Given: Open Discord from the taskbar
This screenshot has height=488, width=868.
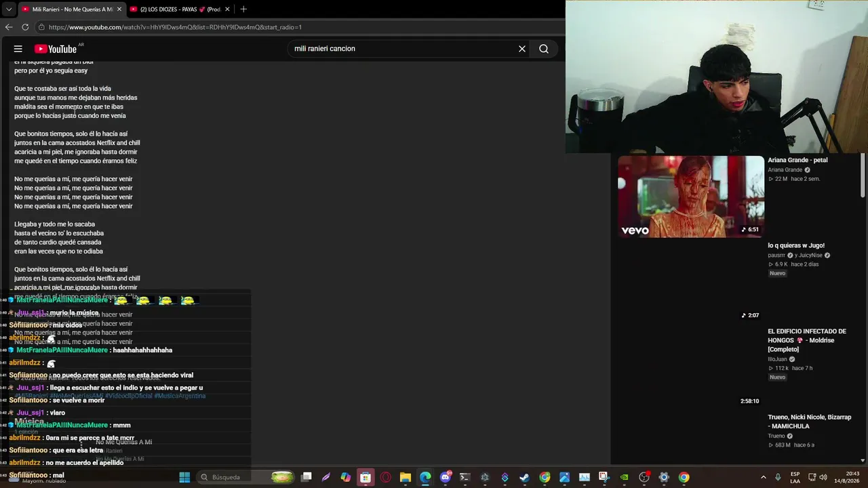Looking at the screenshot, I should tap(446, 477).
